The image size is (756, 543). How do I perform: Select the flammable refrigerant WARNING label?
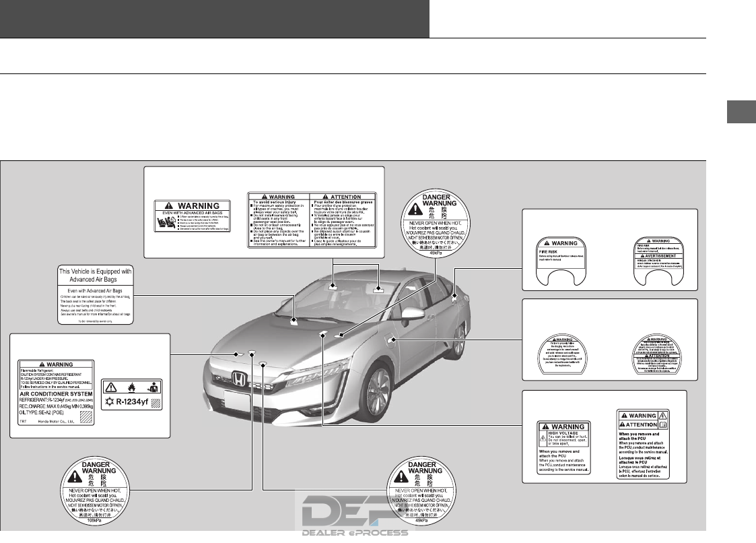tap(56, 392)
